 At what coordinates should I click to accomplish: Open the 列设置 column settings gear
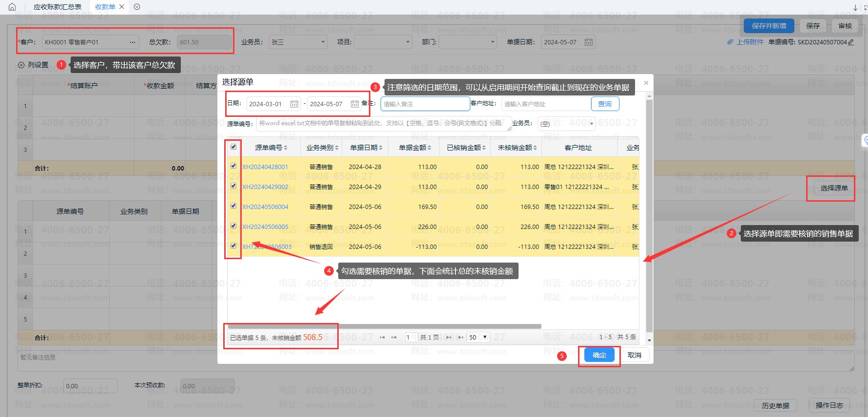tap(21, 65)
